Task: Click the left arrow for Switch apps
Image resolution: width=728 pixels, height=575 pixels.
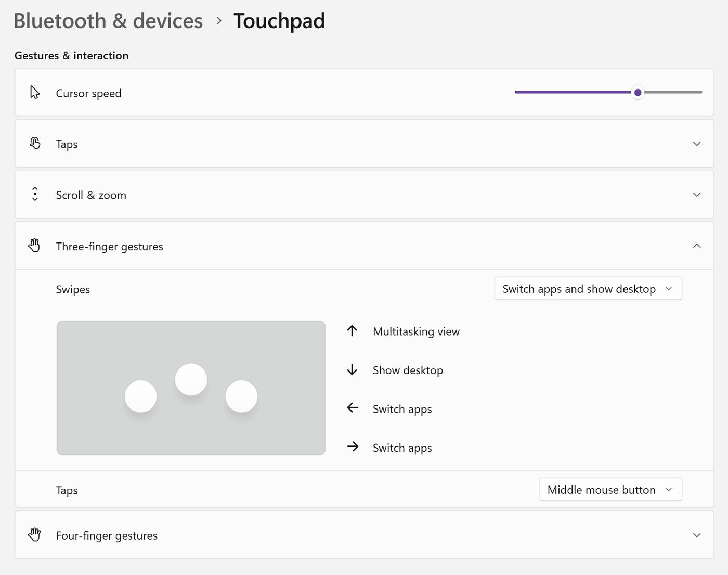Action: pos(353,408)
